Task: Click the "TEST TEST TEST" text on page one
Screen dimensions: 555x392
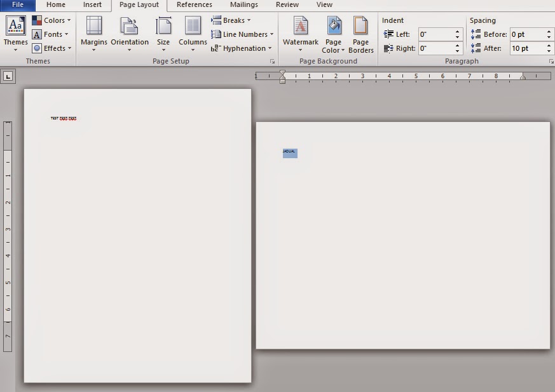Action: coord(64,118)
